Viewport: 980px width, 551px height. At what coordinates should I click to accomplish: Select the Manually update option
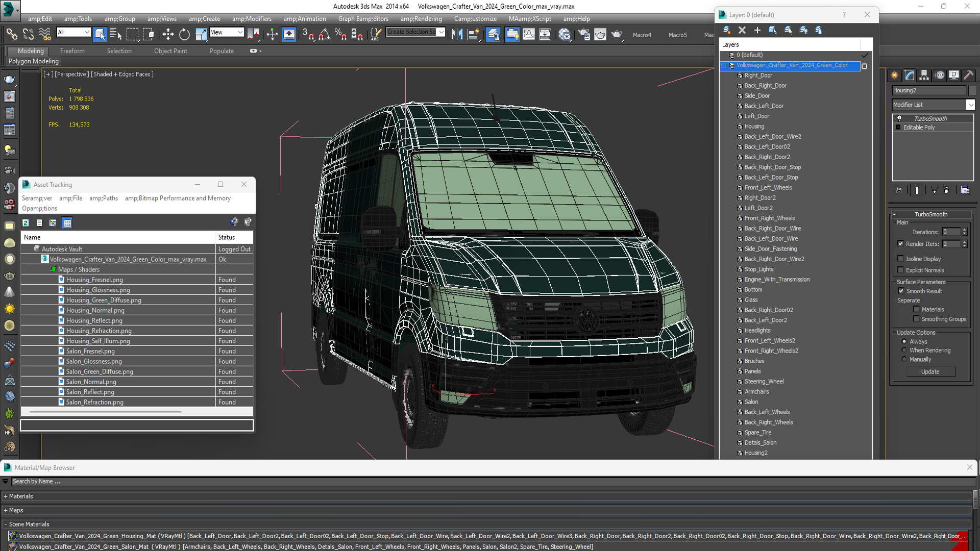(x=904, y=359)
